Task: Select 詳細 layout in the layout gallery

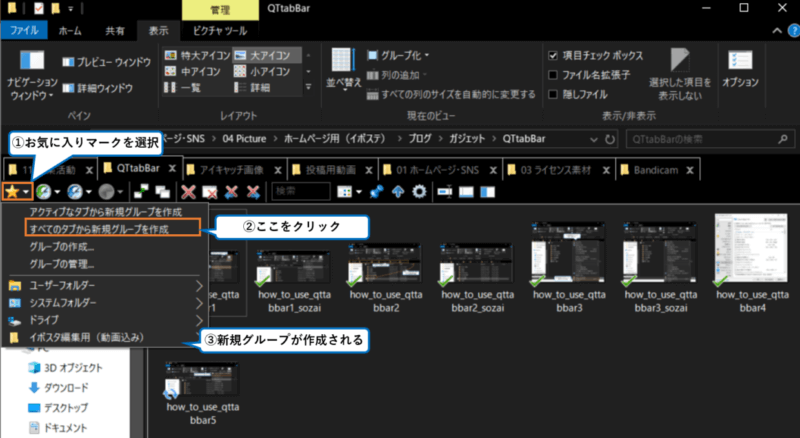Action: pyautogui.click(x=252, y=88)
